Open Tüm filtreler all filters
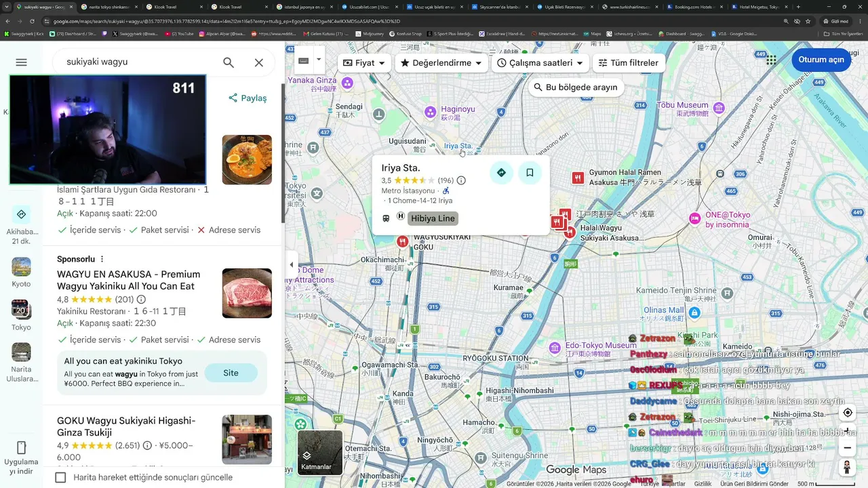 (629, 63)
